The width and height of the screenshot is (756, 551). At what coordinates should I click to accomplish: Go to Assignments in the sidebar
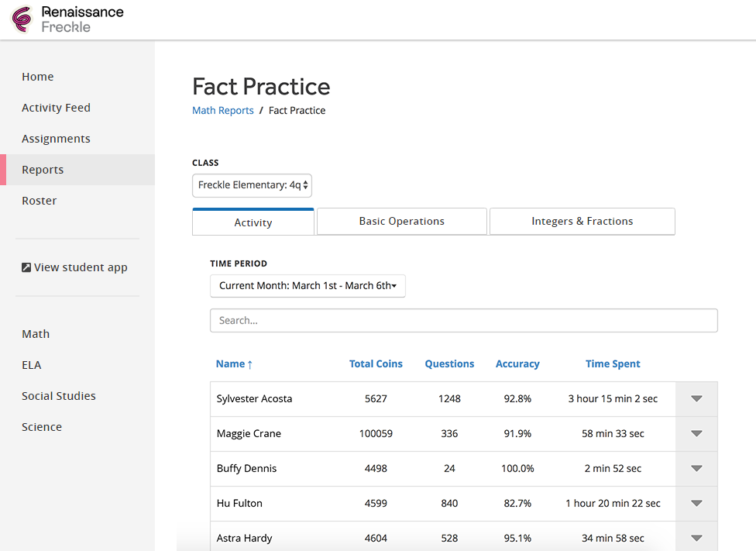point(56,138)
